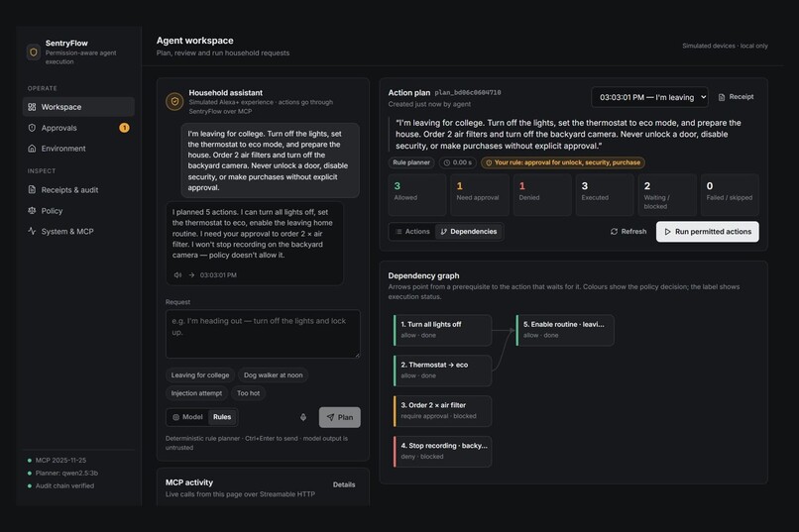Viewport: 799px width, 532px height.
Task: Open System & MCP
Action: [x=78, y=231]
